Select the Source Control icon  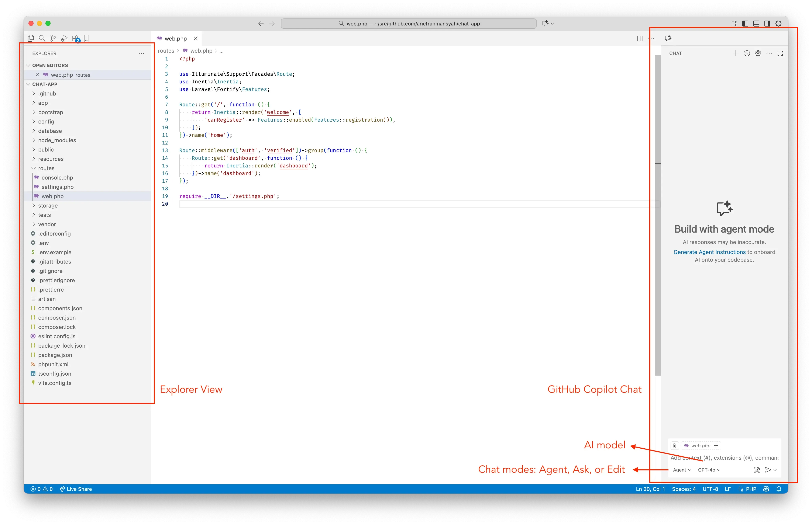53,38
